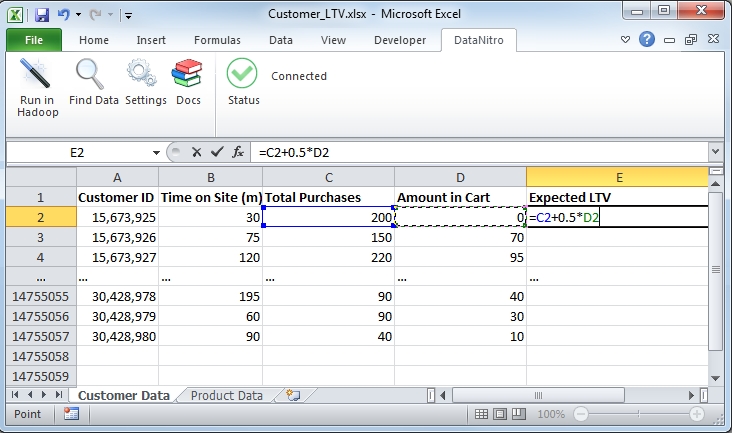Switch to Page Break Preview icon
This screenshot has height=433, width=732.
tap(519, 414)
